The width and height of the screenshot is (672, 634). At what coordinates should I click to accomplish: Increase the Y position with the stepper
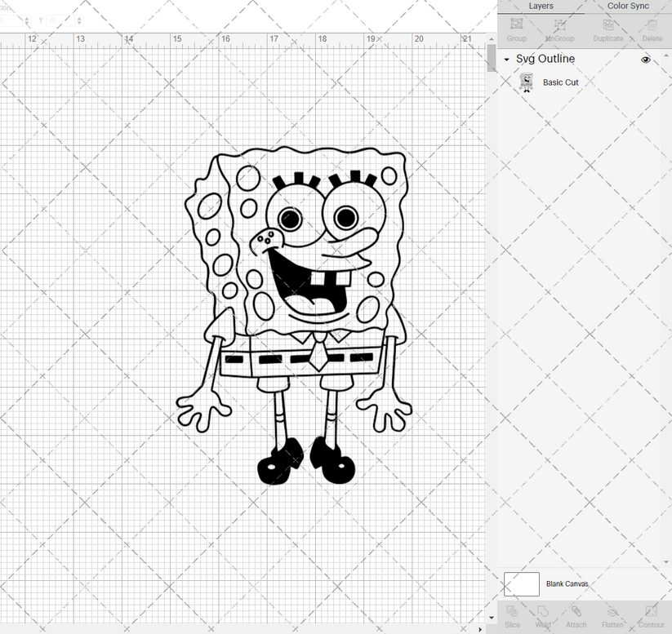pos(78,18)
